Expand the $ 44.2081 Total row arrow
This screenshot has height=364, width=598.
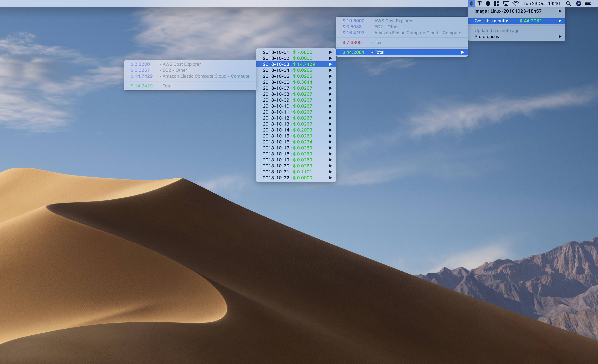pyautogui.click(x=463, y=52)
